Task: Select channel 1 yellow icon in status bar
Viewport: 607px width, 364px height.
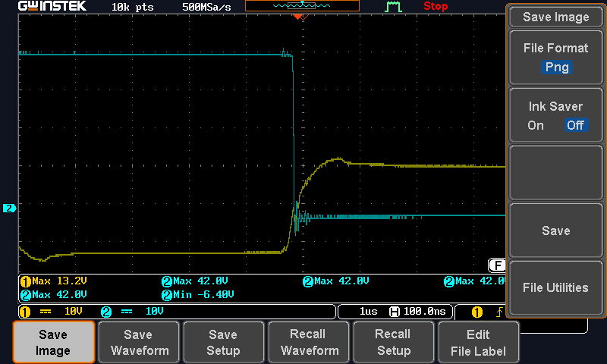Action: 25,312
